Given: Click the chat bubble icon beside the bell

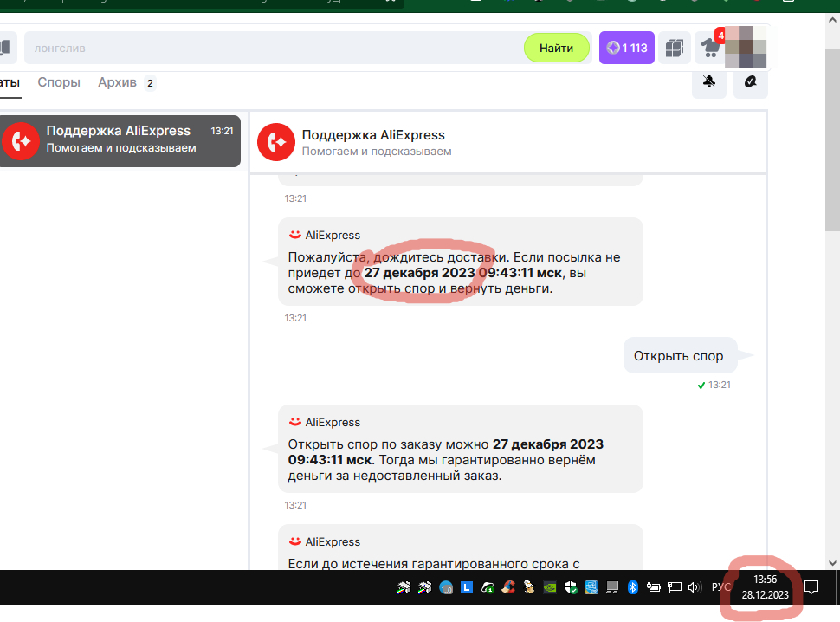Looking at the screenshot, I should pos(750,82).
